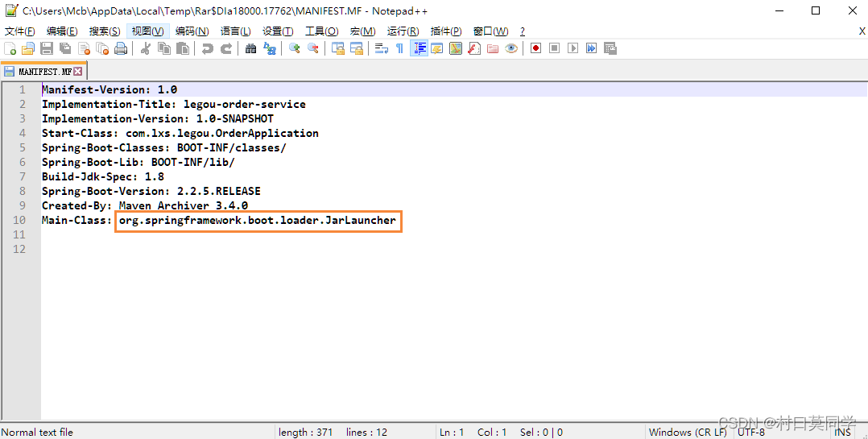Select the MANIFEST.MF document tab
868x439 pixels.
[43, 72]
